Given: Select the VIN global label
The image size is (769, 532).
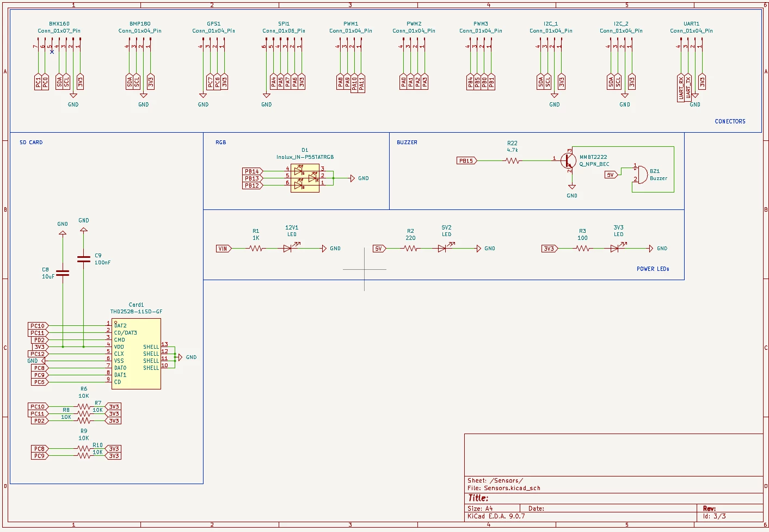Looking at the screenshot, I should click(x=224, y=249).
